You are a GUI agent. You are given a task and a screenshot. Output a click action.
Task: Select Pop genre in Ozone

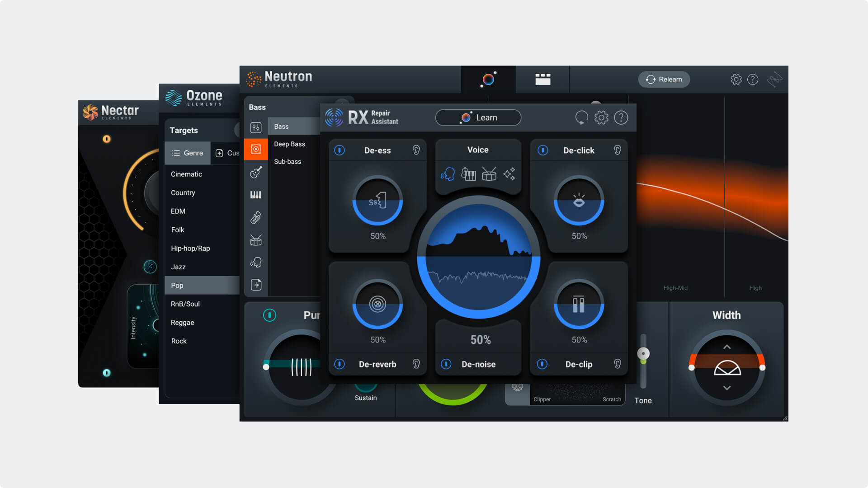tap(202, 285)
